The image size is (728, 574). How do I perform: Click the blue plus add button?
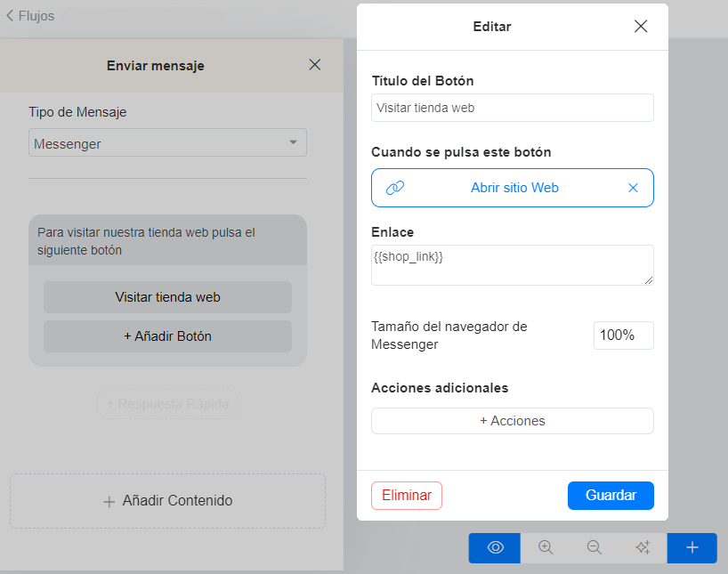(692, 548)
